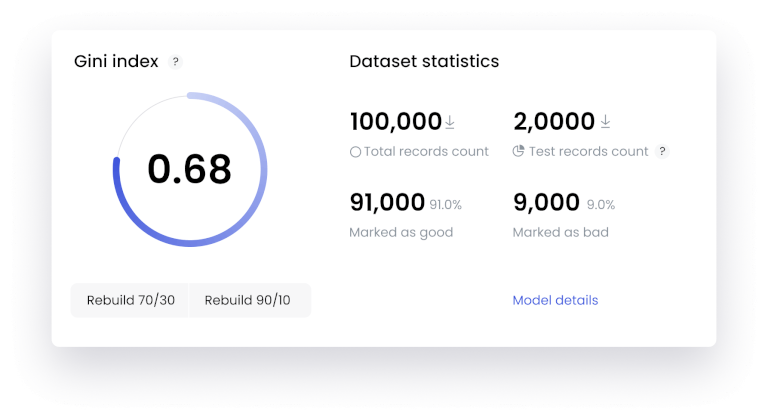Select the Rebuild 90/10 option
The image size is (768, 420).
point(247,300)
